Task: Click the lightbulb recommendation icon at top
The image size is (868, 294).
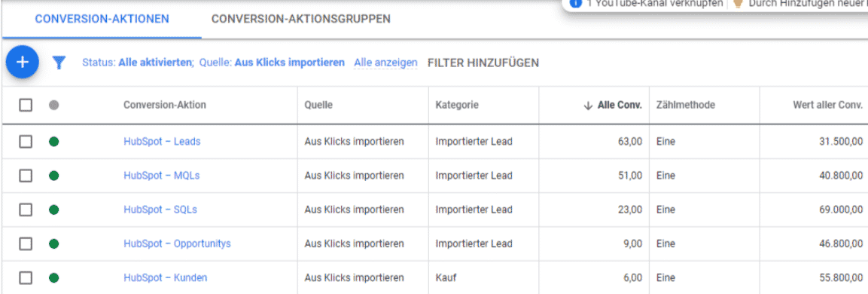Action: [x=737, y=3]
